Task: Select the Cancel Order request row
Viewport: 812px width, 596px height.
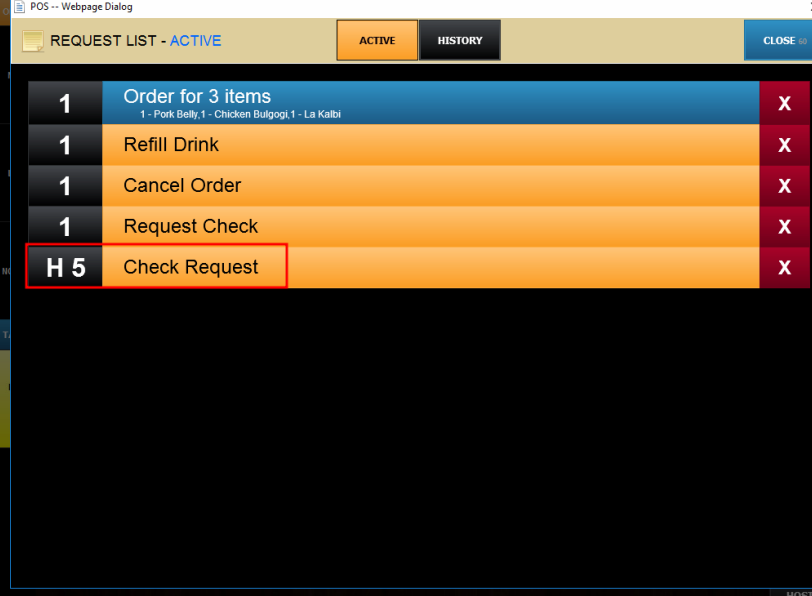Action: [x=430, y=185]
